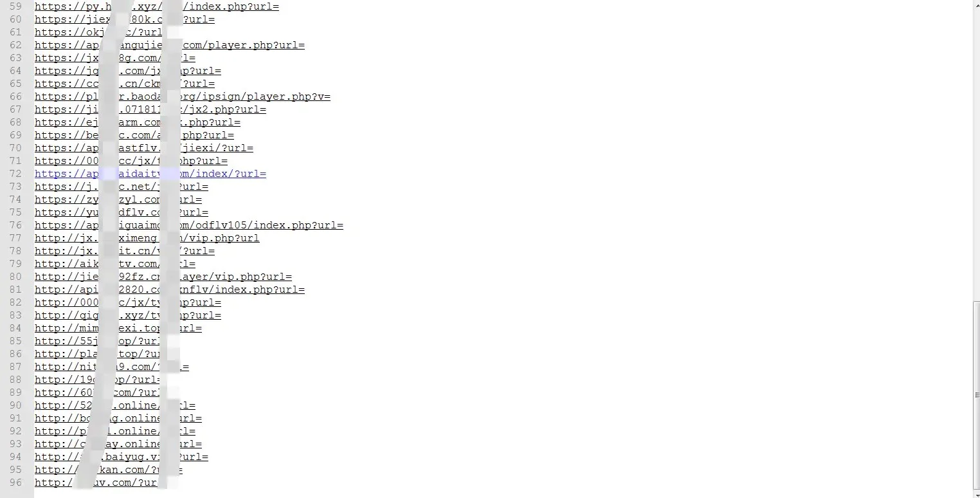Open the player.php link on line 62

point(170,45)
